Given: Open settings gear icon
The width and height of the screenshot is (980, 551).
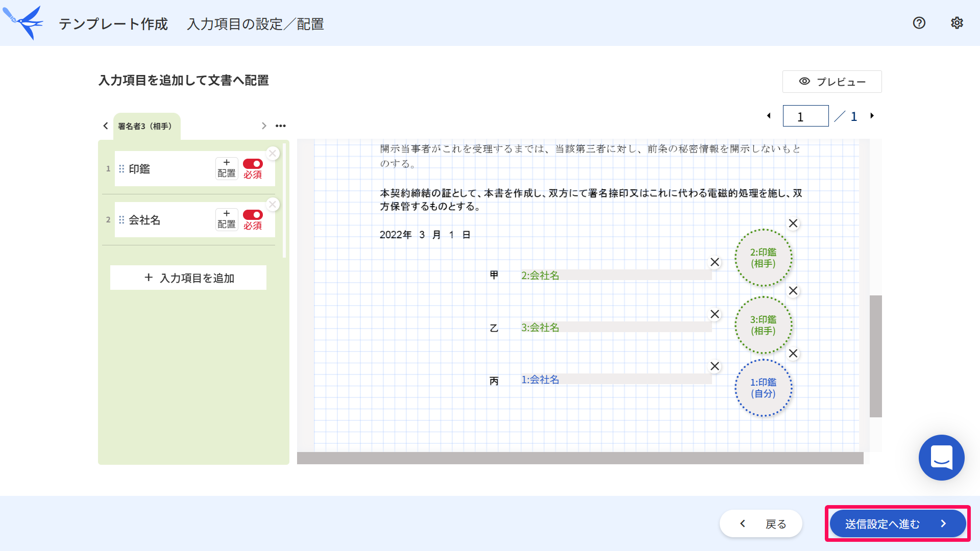Looking at the screenshot, I should point(957,23).
